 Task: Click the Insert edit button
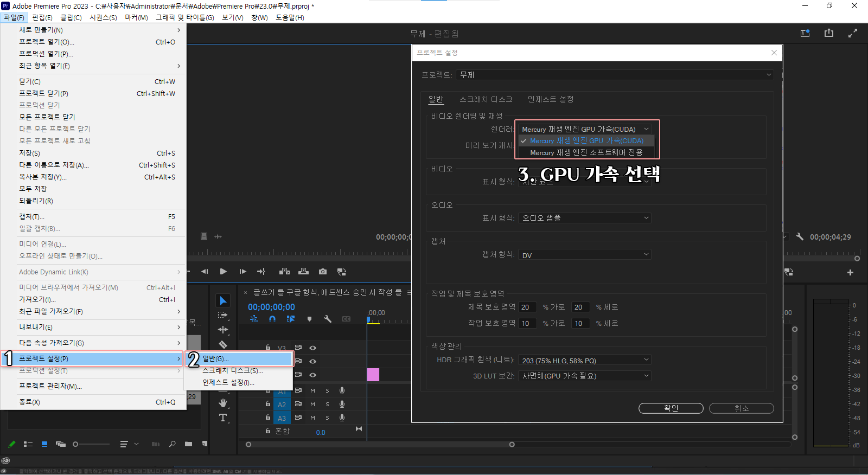(285, 272)
